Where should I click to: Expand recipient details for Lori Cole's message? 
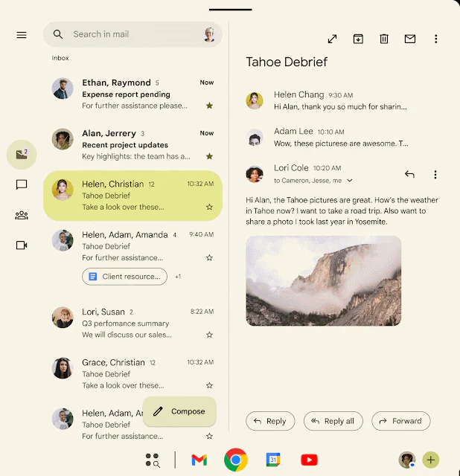pyautogui.click(x=350, y=181)
